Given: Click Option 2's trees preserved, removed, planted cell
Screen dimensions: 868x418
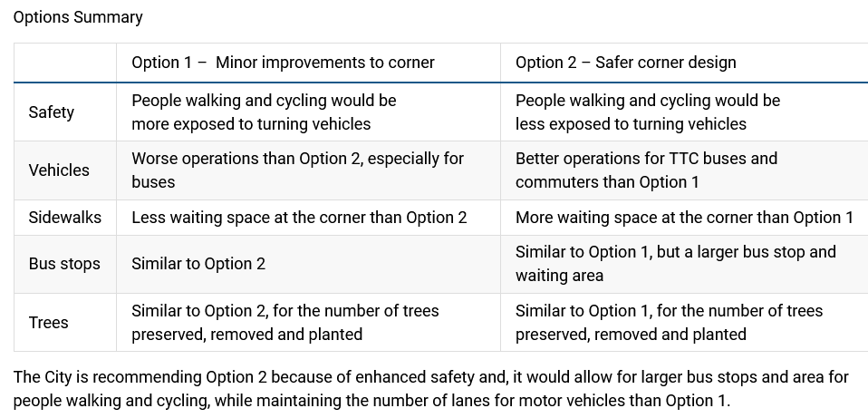Looking at the screenshot, I should [669, 323].
